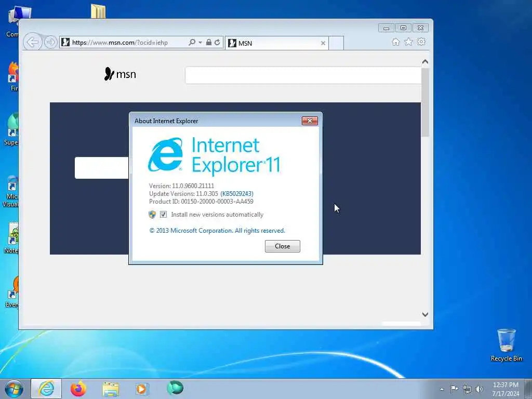The image size is (532, 399).
Task: Open Windows Media Player taskbar icon
Action: pos(142,389)
